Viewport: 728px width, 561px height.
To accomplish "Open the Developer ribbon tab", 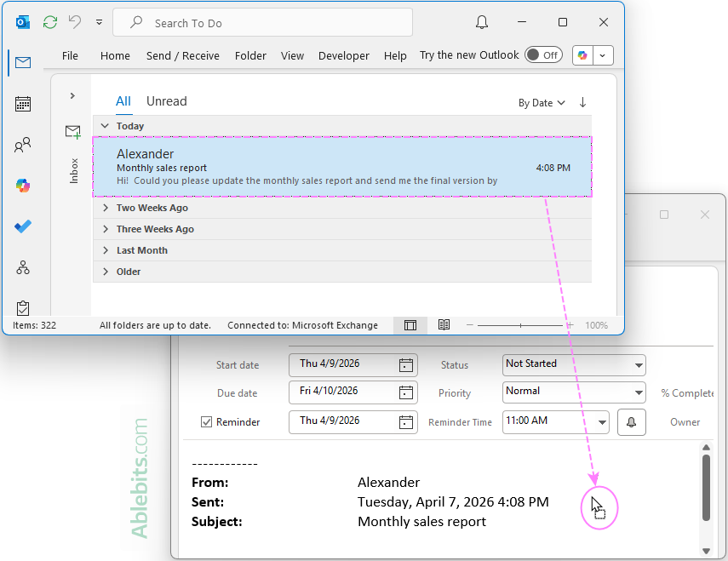I will [x=343, y=55].
